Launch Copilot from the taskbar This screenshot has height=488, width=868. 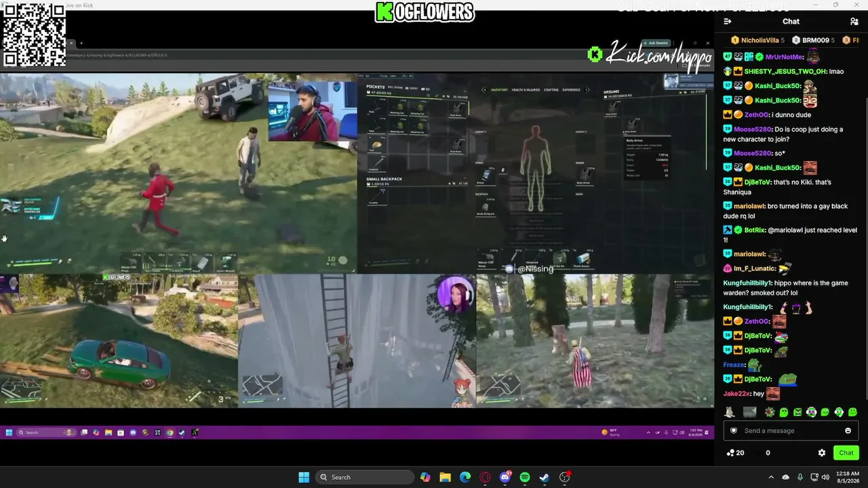(x=425, y=477)
